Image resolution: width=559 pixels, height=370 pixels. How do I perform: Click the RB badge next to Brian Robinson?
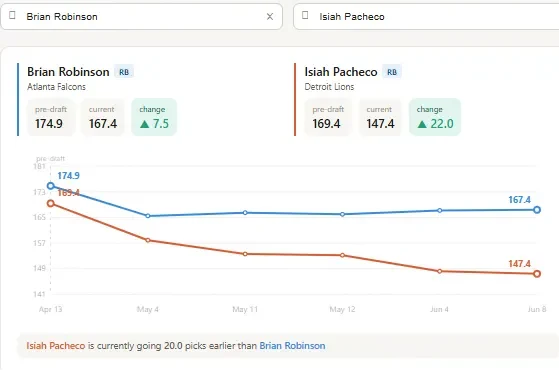tap(124, 72)
